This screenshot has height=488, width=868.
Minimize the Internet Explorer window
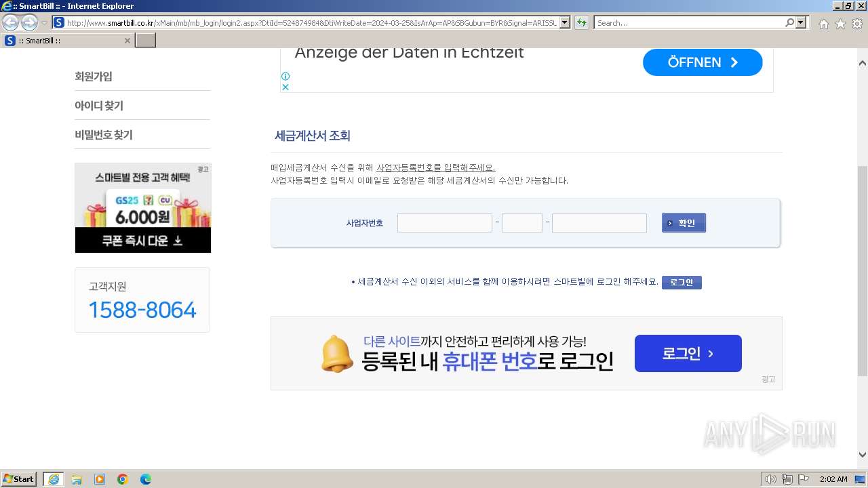[x=837, y=5]
